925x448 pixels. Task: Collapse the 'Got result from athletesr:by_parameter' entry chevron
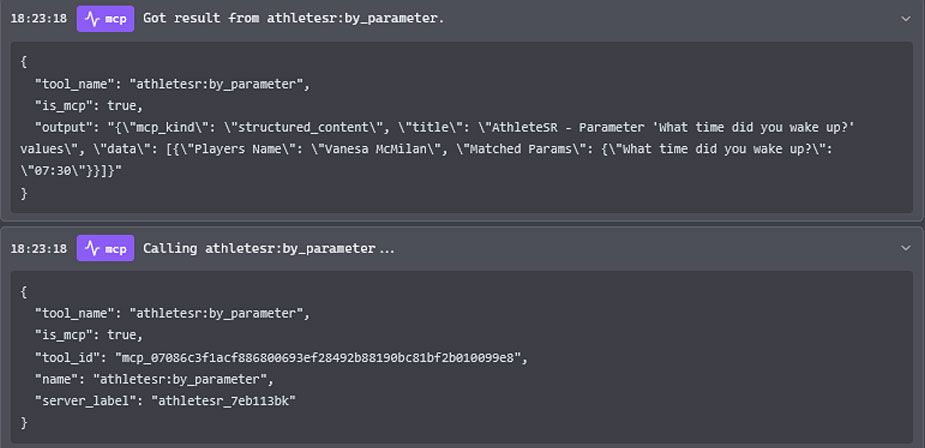point(906,18)
